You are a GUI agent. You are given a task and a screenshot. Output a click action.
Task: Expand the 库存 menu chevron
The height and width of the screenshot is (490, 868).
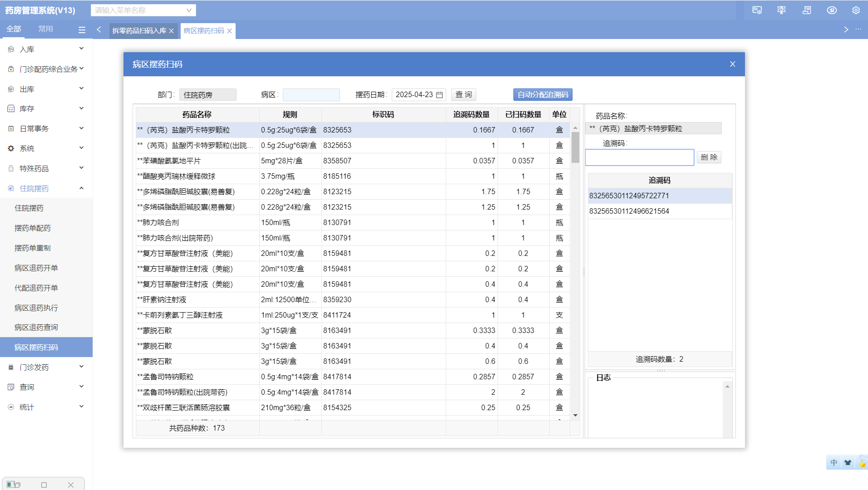tap(82, 108)
